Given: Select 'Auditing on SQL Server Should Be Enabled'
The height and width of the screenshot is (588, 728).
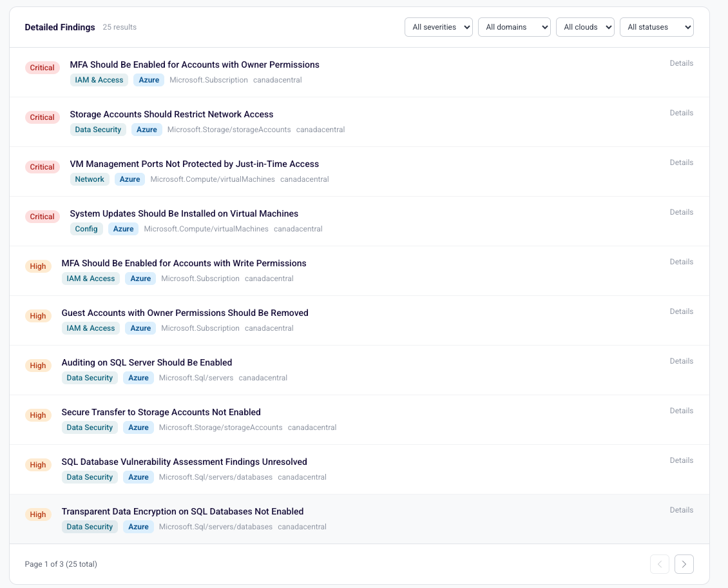Looking at the screenshot, I should tap(147, 363).
